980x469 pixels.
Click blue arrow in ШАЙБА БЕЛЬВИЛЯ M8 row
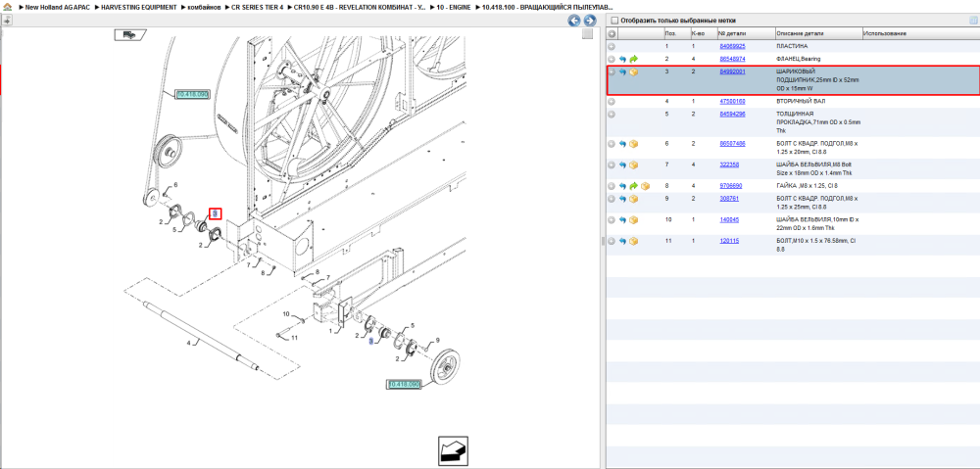point(622,164)
